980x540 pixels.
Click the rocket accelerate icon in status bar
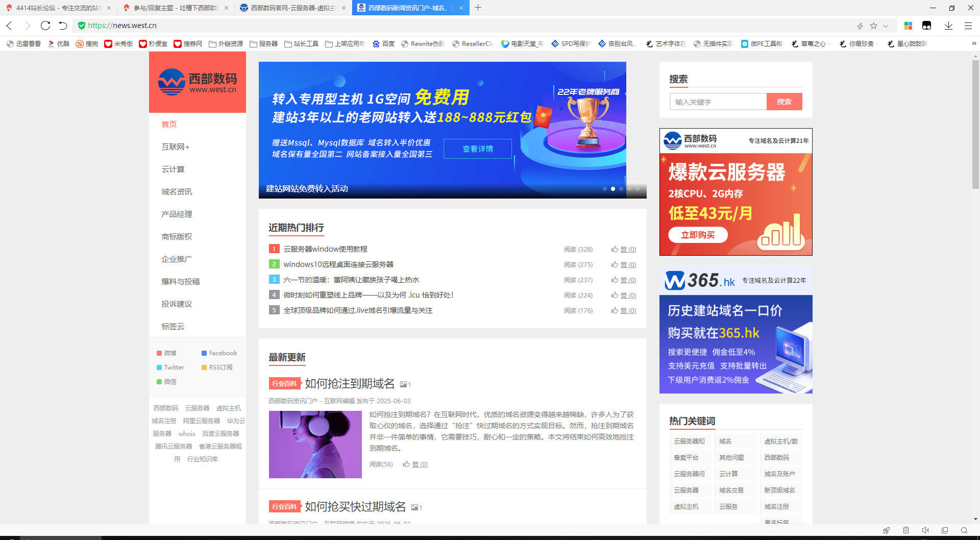click(886, 530)
